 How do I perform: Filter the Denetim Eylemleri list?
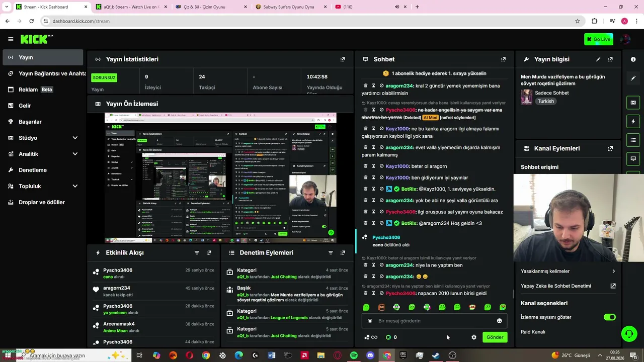click(331, 253)
